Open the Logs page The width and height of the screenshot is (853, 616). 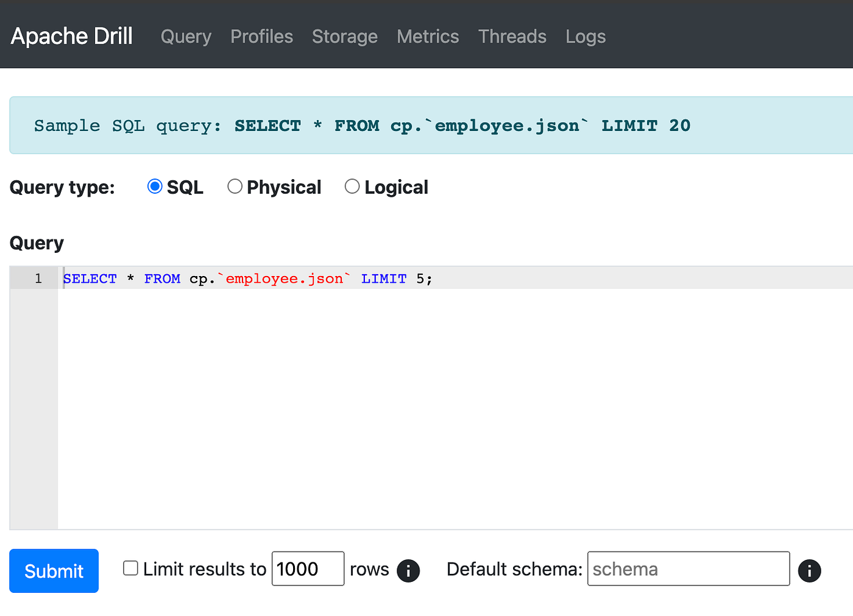[585, 37]
